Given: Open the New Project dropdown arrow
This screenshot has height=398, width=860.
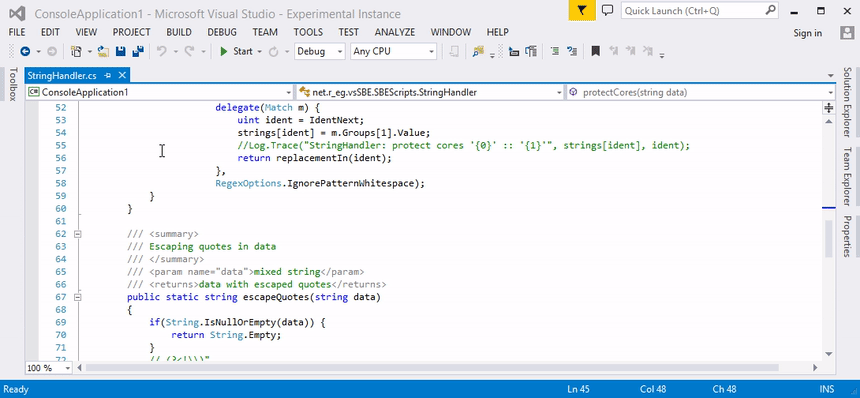Looking at the screenshot, I should [89, 52].
